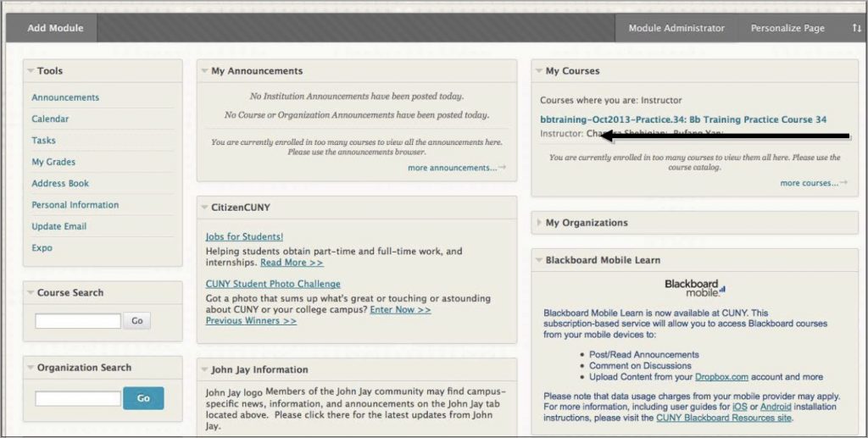This screenshot has width=868, height=438.
Task: Click the reorder modules arrows icon
Action: coord(856,28)
